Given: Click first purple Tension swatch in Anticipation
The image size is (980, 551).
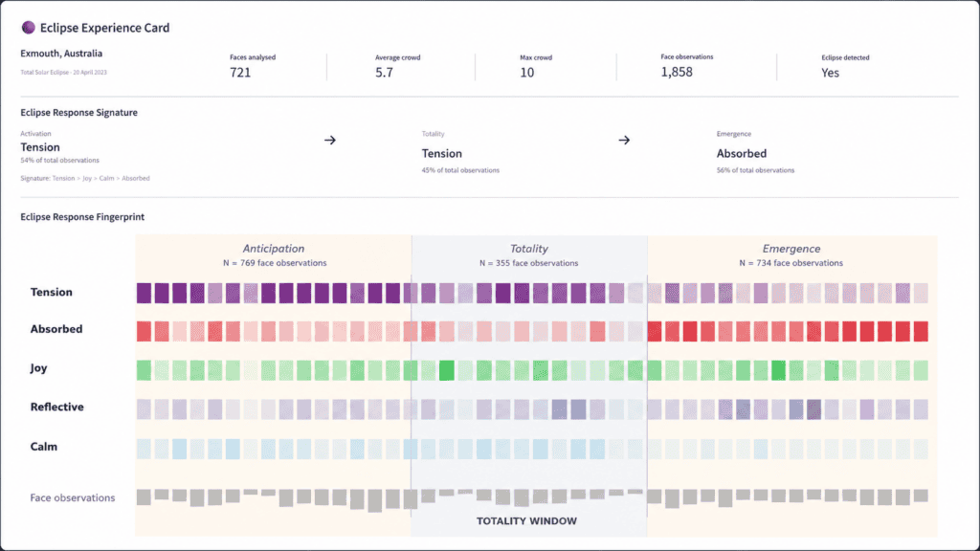Looking at the screenshot, I should tap(144, 293).
